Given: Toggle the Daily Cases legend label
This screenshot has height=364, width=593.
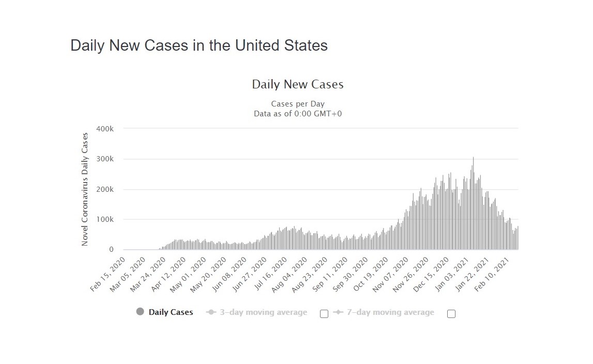Looking at the screenshot, I should [171, 312].
